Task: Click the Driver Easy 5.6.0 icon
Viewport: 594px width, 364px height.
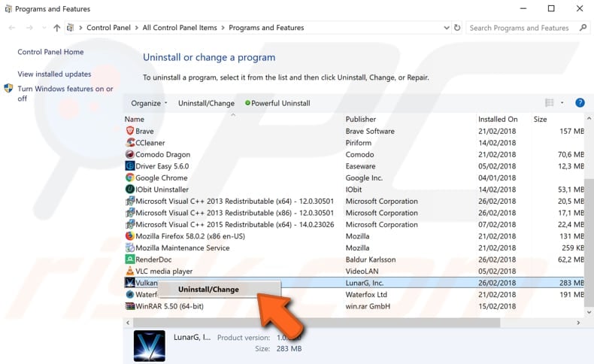Action: pyautogui.click(x=130, y=166)
